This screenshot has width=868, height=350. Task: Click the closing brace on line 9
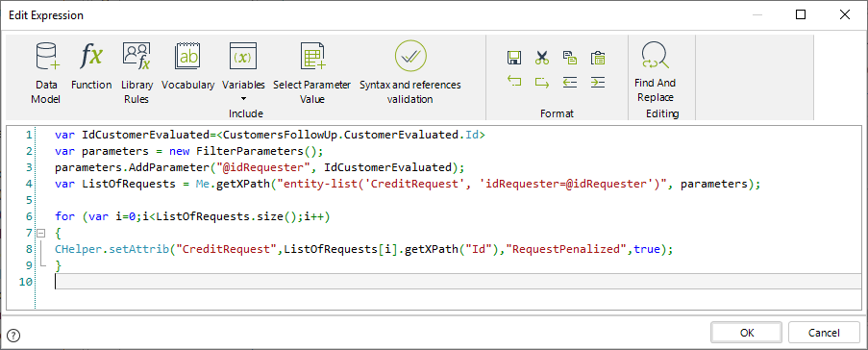click(58, 265)
